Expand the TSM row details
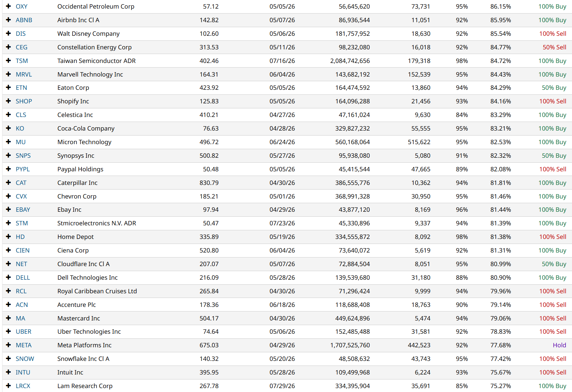 (9, 61)
